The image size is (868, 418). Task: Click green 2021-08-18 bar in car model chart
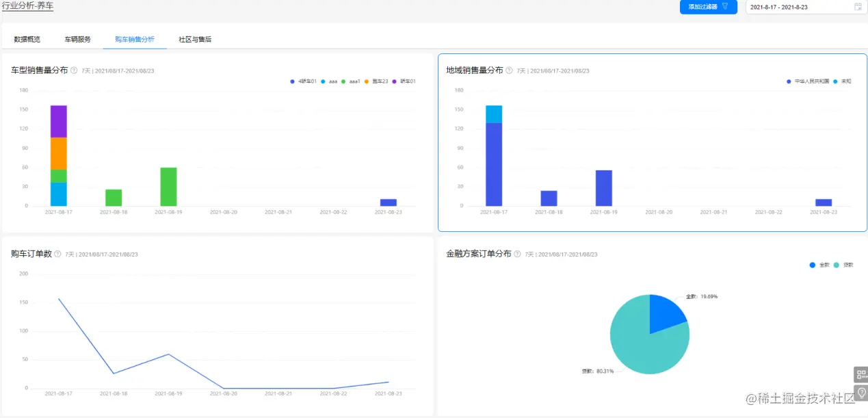114,198
